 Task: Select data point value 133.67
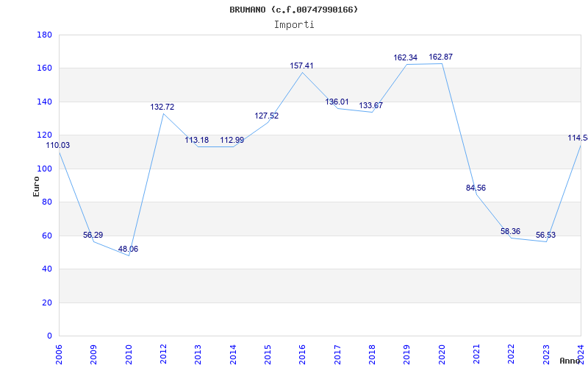click(x=371, y=105)
